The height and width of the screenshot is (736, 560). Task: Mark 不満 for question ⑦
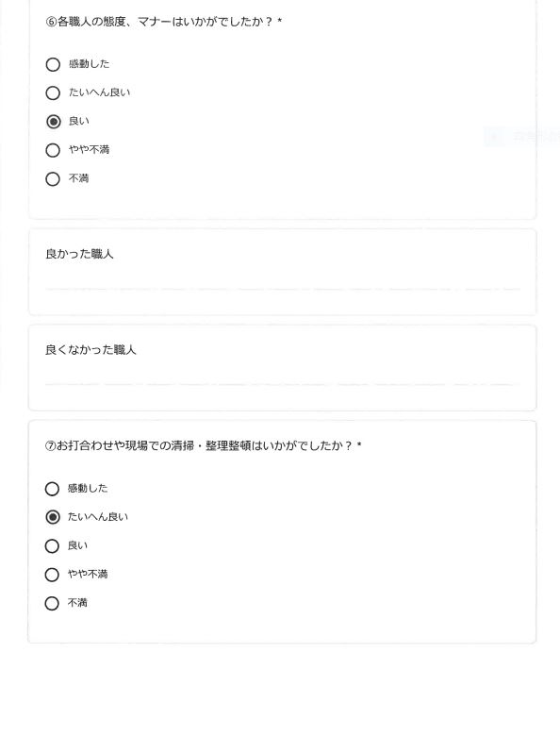pos(52,603)
